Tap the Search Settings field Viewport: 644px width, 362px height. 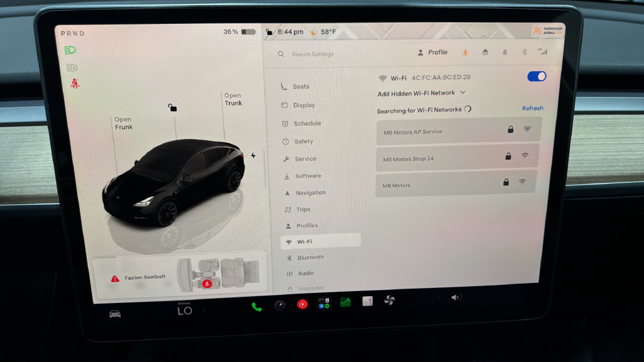(313, 54)
